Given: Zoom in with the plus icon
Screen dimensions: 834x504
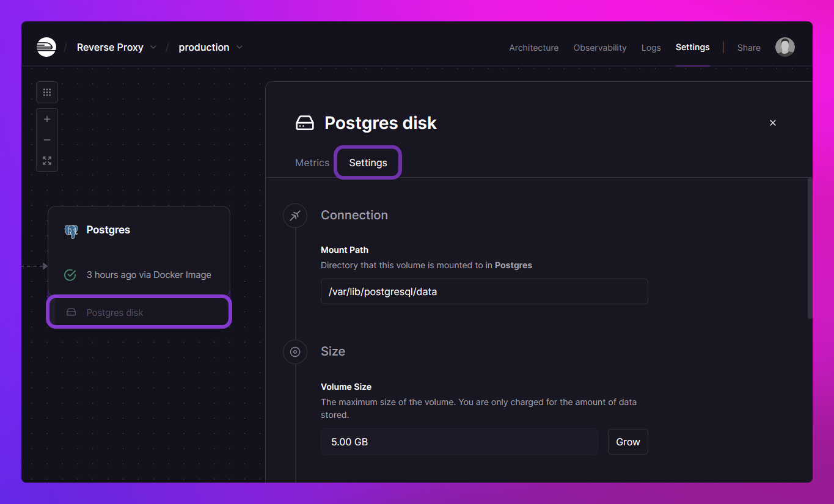Looking at the screenshot, I should [47, 119].
